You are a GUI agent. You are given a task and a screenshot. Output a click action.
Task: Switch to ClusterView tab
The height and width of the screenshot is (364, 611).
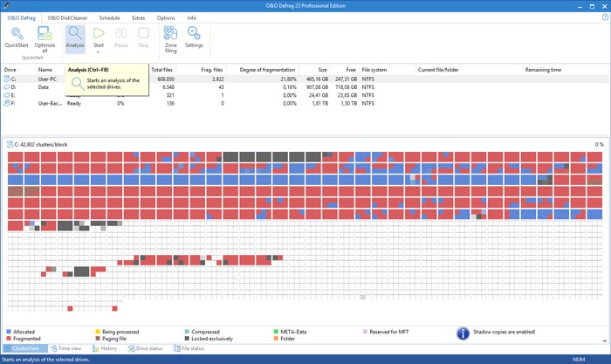[25, 348]
